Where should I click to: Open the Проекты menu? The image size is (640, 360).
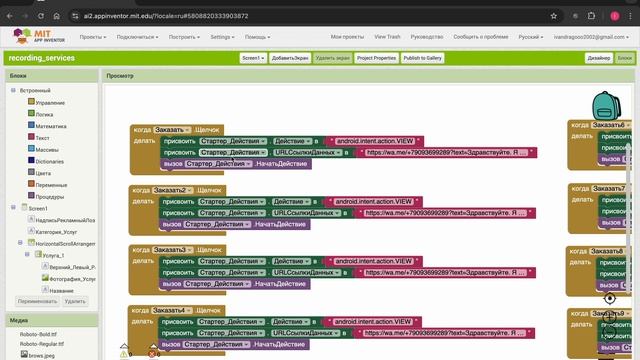pyautogui.click(x=93, y=37)
